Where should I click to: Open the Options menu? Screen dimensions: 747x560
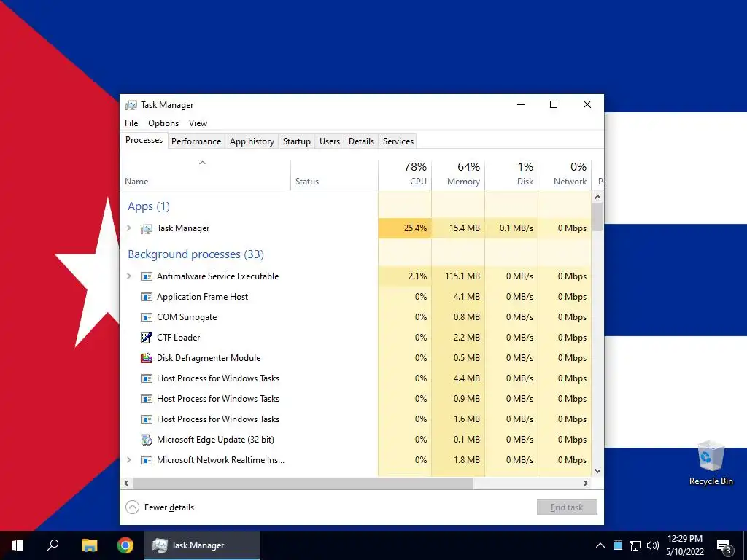pos(163,122)
